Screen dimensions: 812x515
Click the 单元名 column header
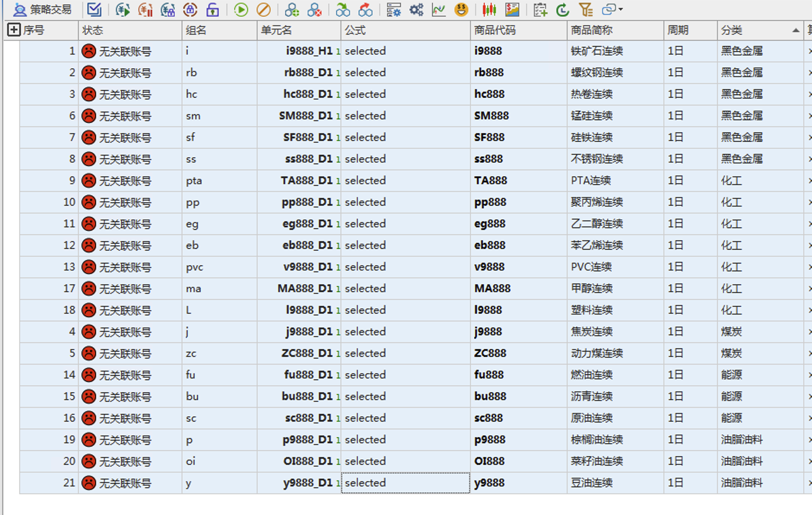coord(298,30)
